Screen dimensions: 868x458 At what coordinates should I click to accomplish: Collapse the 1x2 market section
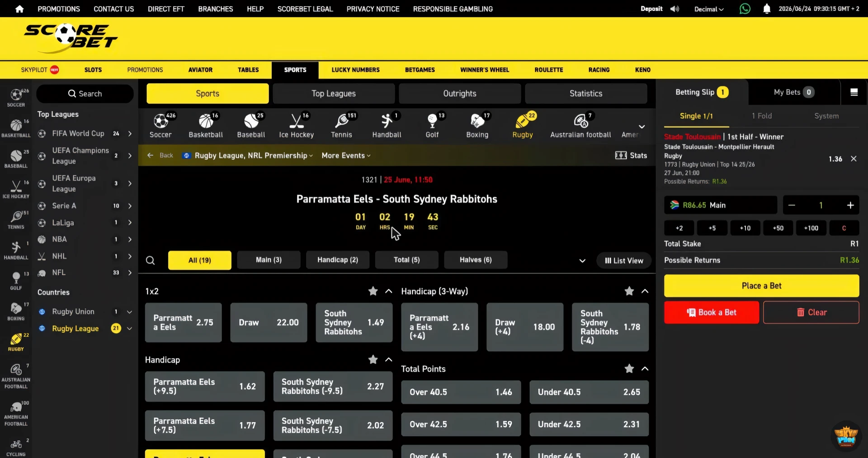tap(389, 291)
